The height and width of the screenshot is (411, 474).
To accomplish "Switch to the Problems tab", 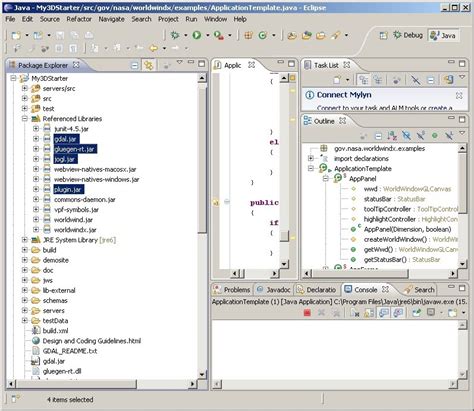I will pyautogui.click(x=232, y=290).
